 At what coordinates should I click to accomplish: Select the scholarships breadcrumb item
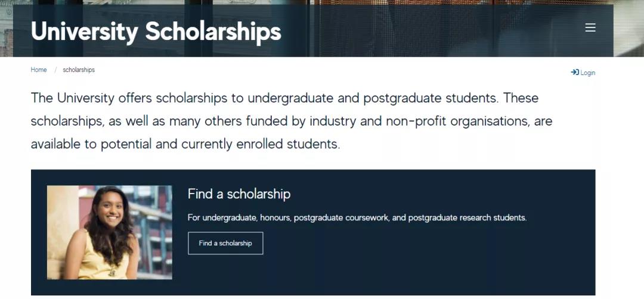79,70
